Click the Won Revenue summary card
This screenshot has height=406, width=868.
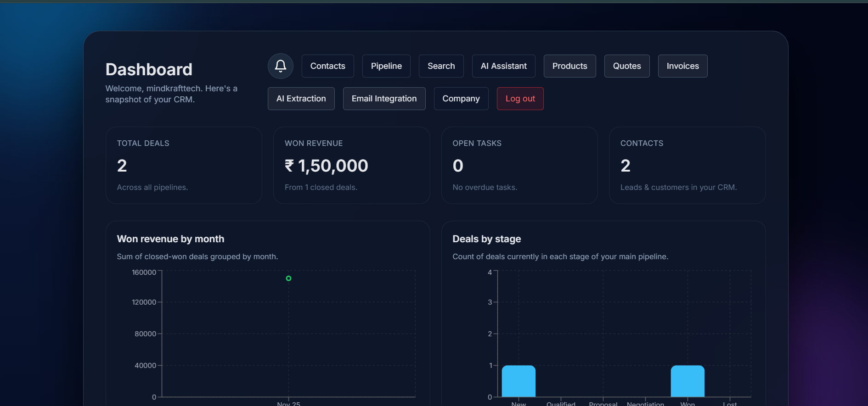tap(351, 165)
